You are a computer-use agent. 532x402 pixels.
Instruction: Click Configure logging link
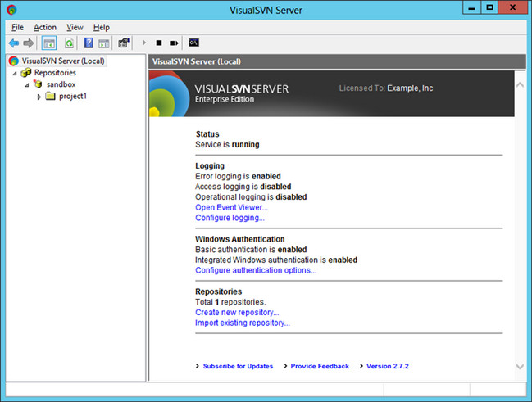[x=230, y=218]
